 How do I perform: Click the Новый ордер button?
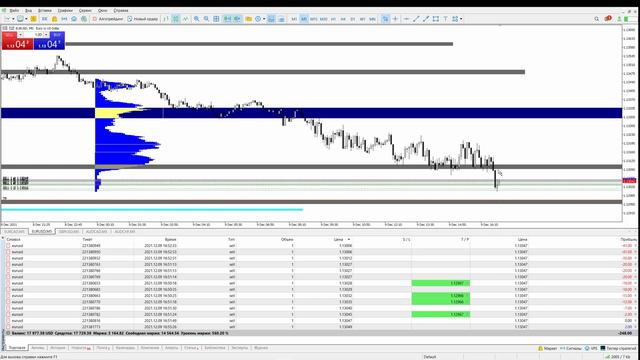click(x=142, y=19)
